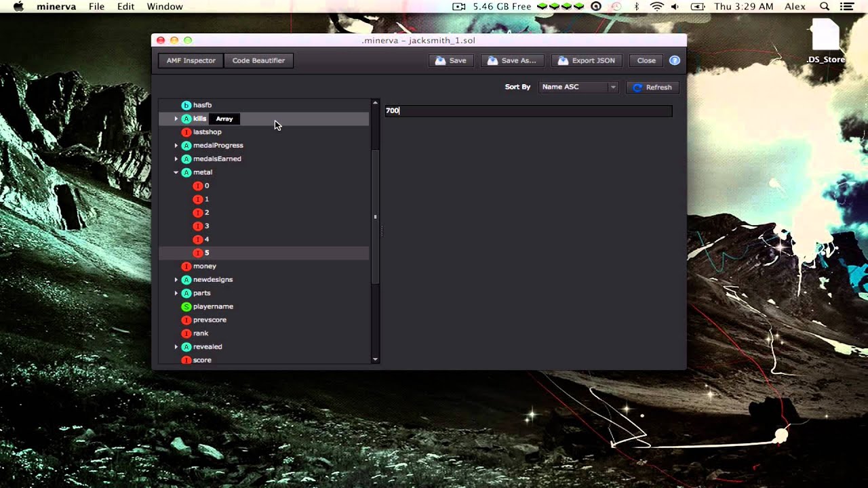Switch to the AMF Inspector tab
This screenshot has width=868, height=488.
(x=191, y=60)
